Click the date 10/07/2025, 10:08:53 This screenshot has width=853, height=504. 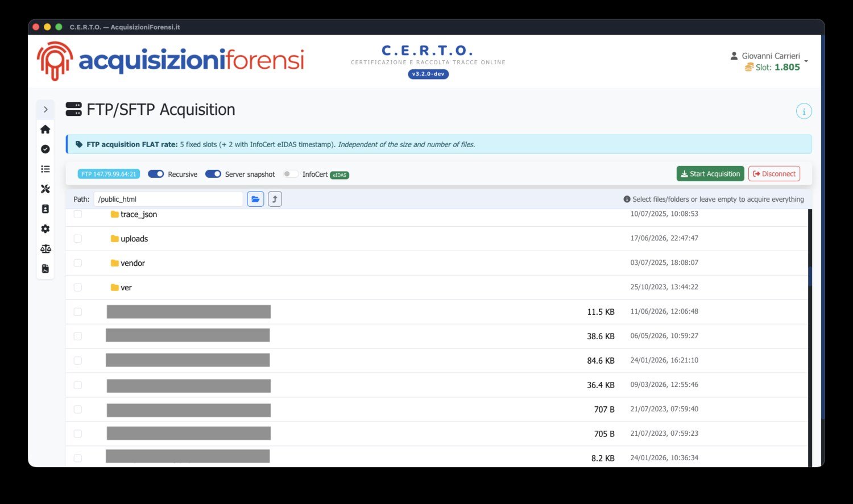664,214
